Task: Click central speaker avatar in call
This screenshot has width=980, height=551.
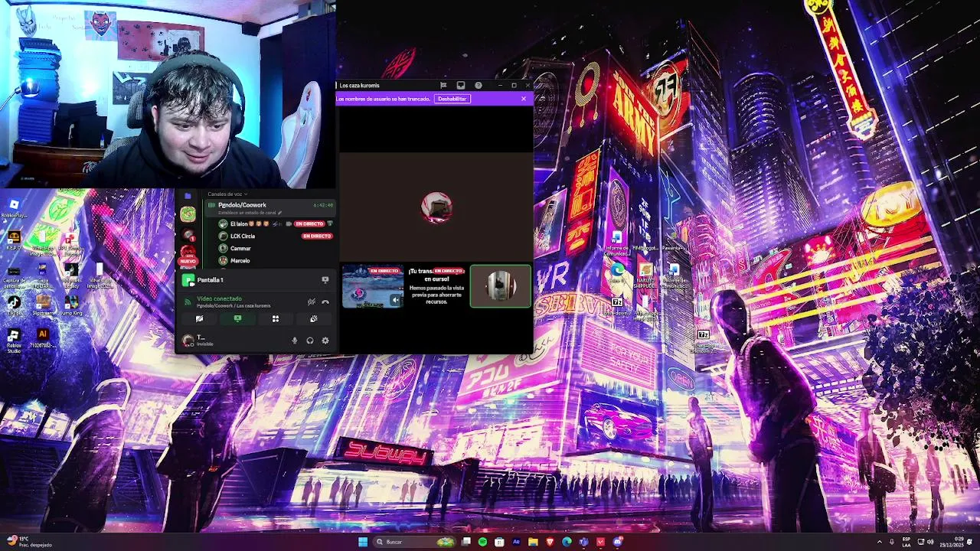Action: [x=436, y=207]
